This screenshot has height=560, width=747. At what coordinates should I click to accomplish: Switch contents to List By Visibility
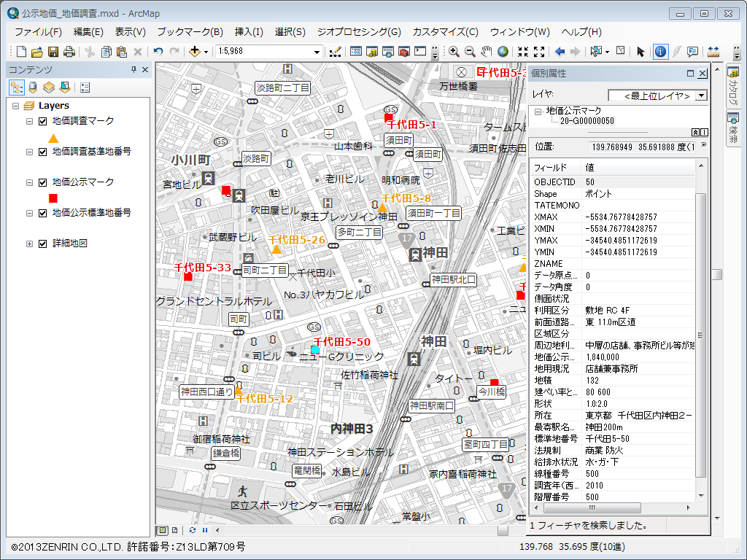pos(49,87)
